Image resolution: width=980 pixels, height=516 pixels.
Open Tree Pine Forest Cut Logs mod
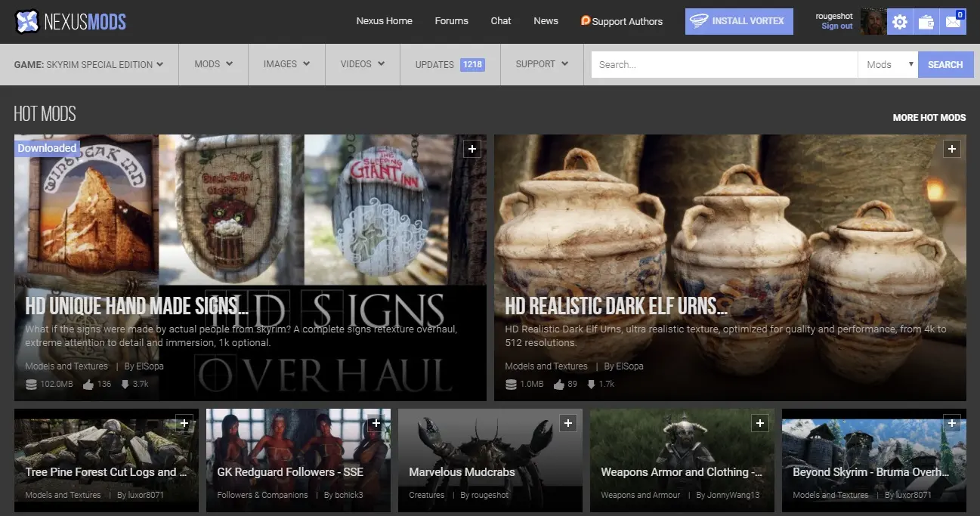(107, 472)
